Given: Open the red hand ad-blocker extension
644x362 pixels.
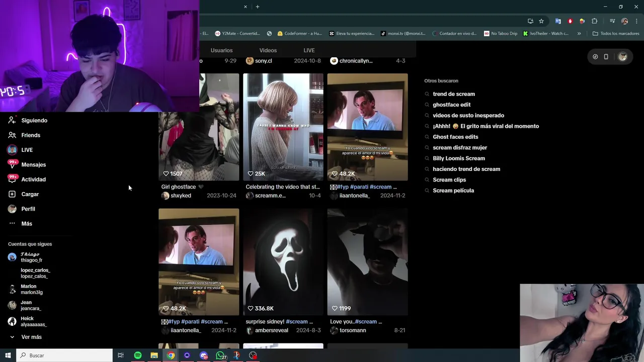Looking at the screenshot, I should [570, 21].
